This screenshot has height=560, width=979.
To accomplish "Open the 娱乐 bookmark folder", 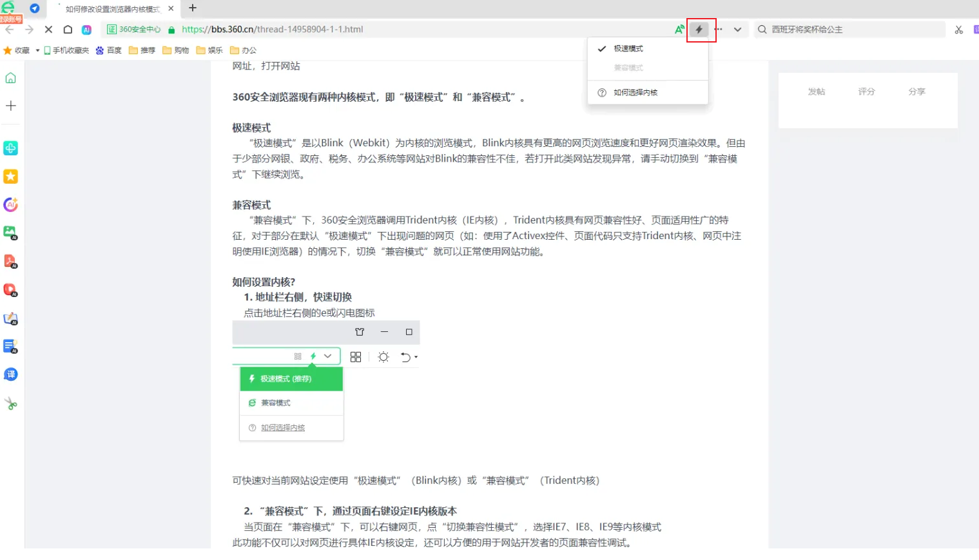I will (x=209, y=50).
